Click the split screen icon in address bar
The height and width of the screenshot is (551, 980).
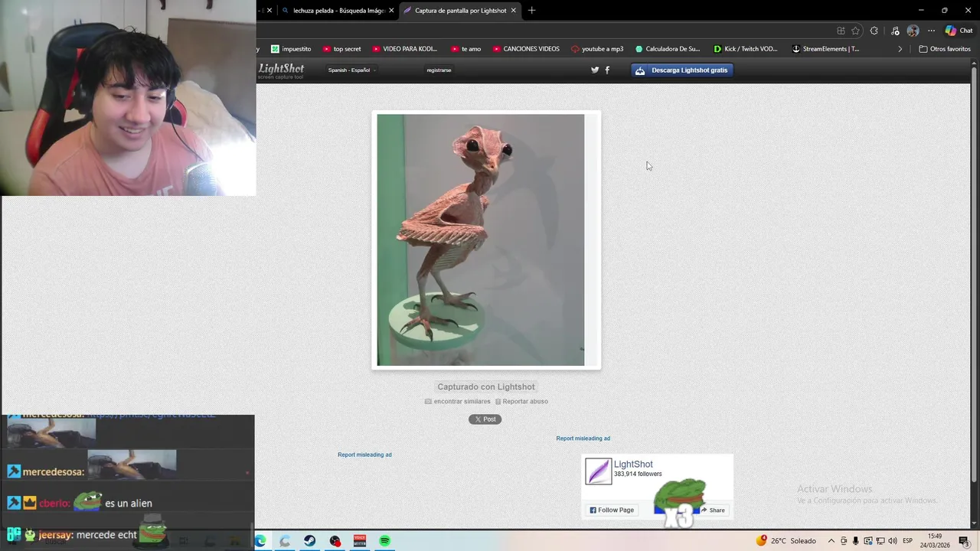841,31
